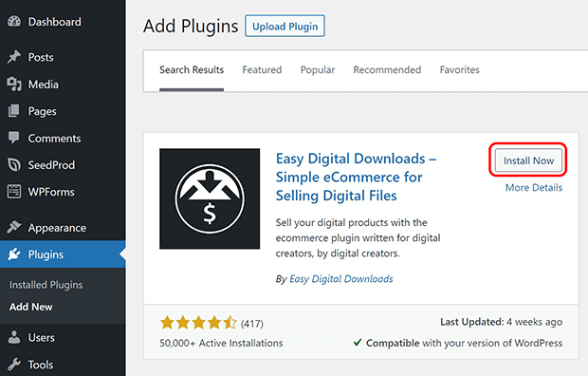Go to Installed Plugins submenu
588x376 pixels.
coord(46,285)
